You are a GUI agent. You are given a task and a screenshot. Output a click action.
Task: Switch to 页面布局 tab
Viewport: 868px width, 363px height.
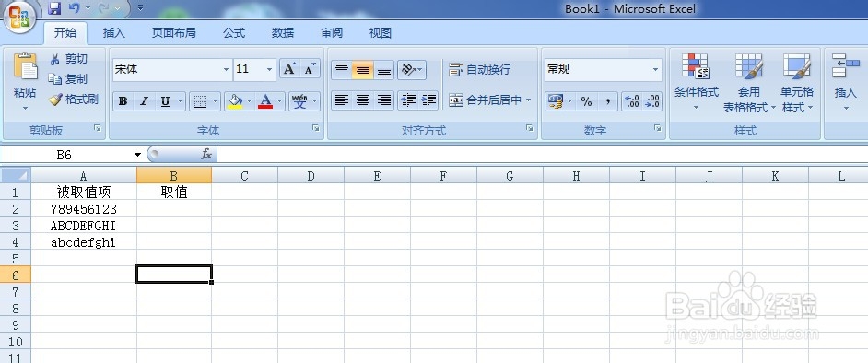pos(174,33)
